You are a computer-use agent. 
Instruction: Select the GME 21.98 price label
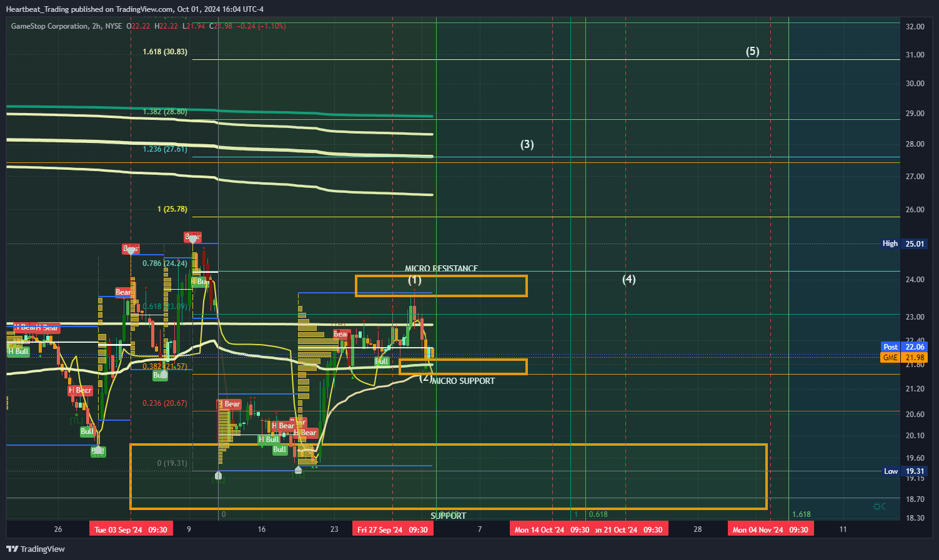[x=904, y=358]
